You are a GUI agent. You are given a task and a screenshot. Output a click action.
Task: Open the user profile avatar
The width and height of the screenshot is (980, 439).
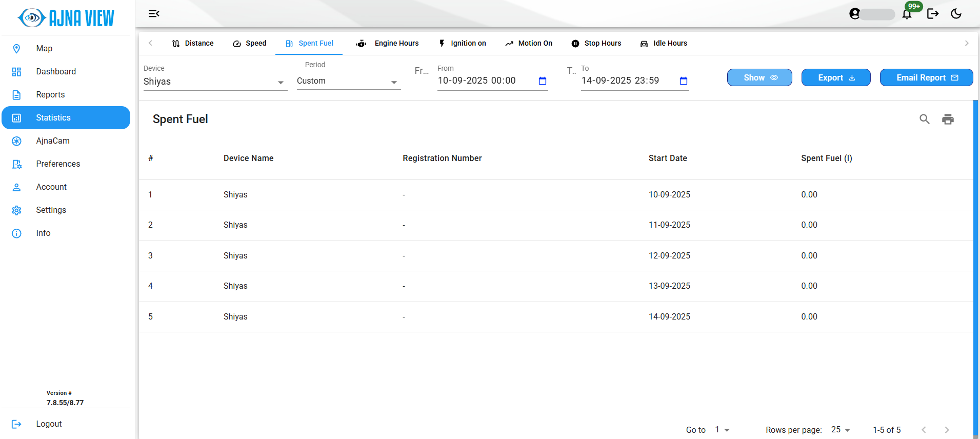[855, 14]
